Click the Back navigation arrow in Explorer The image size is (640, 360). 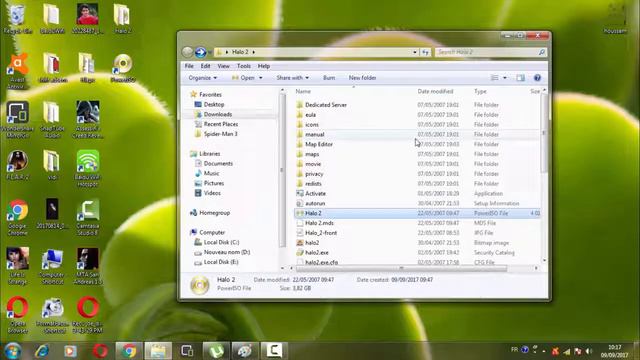(187, 52)
